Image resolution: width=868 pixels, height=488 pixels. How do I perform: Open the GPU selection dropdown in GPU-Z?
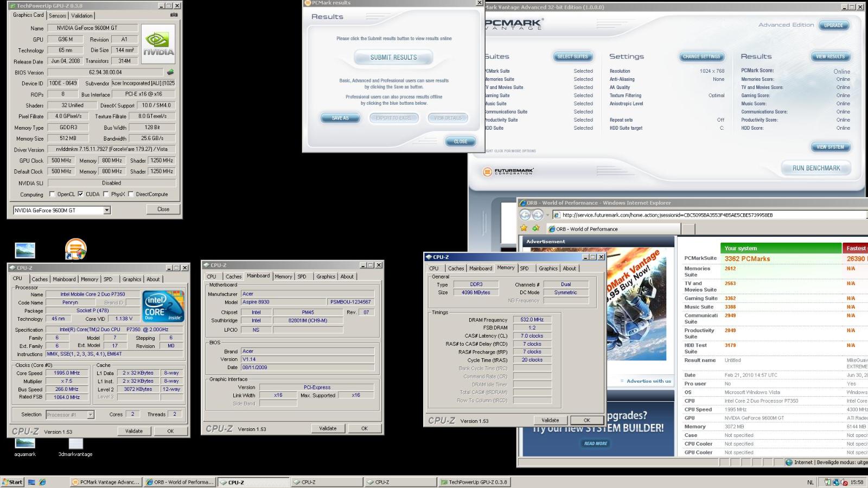point(107,210)
